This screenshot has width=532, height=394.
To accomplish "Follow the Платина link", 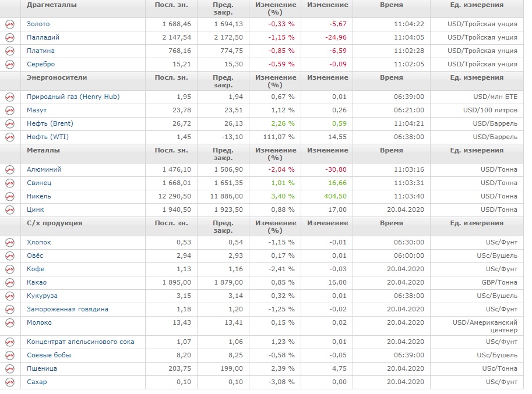I will point(41,51).
